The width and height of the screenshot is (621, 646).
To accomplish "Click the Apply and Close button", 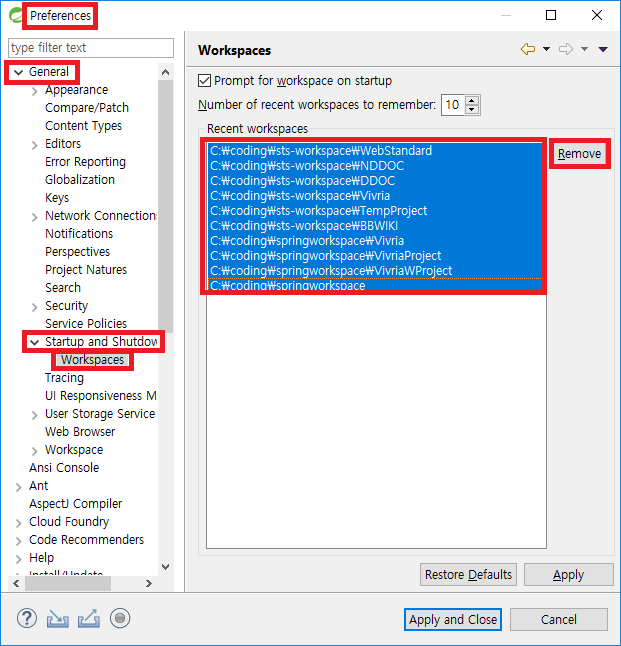I will pos(453,619).
